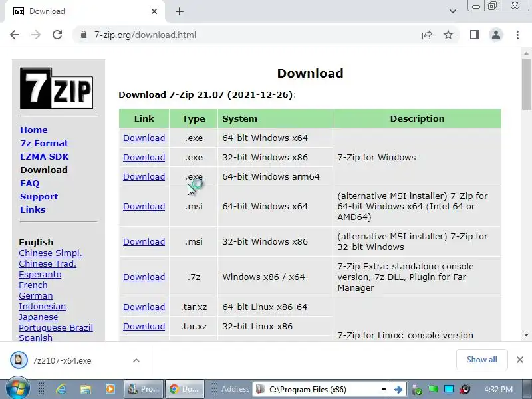The image size is (532, 399).
Task: Click the round black tray icon
Action: 465,389
